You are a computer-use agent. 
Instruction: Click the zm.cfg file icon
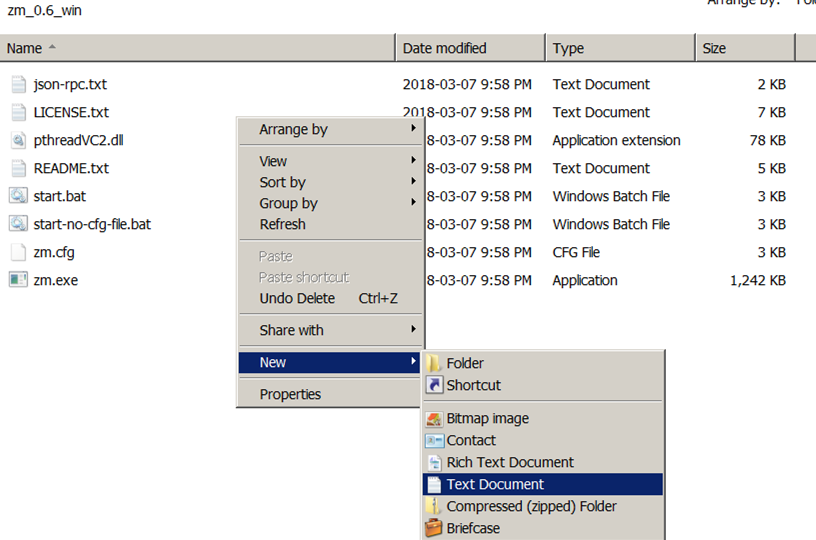(18, 253)
